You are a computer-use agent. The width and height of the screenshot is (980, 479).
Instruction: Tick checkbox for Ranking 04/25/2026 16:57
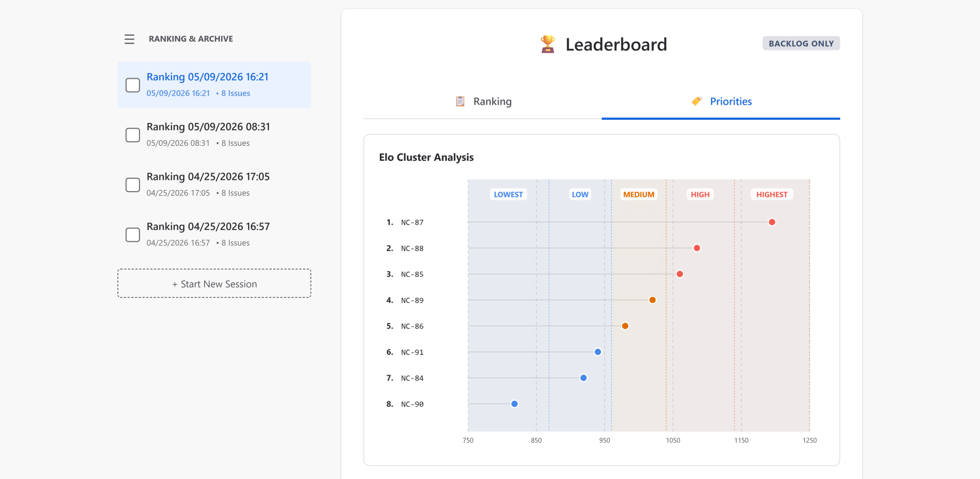point(133,235)
